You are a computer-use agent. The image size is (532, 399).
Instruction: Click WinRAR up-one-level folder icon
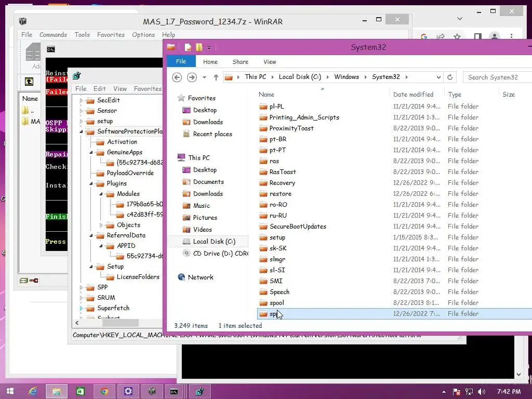point(29,82)
